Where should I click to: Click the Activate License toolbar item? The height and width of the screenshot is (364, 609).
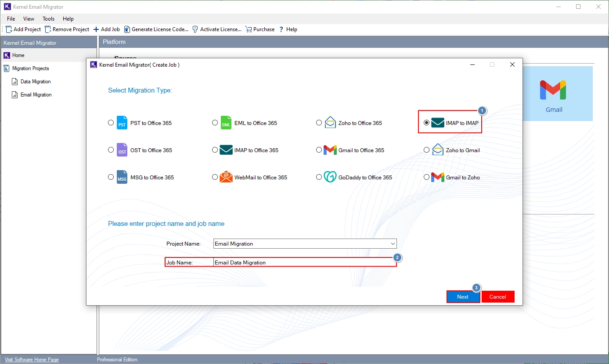[x=217, y=29]
